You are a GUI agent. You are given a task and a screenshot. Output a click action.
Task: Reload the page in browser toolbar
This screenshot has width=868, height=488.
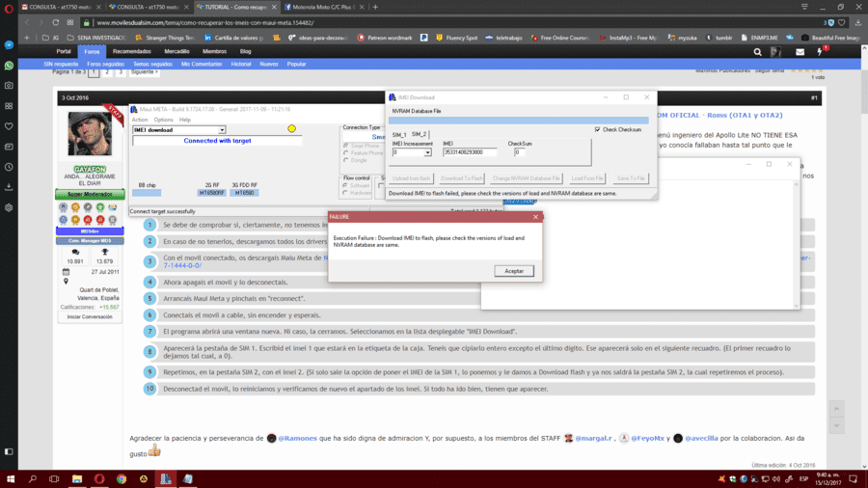point(55,23)
